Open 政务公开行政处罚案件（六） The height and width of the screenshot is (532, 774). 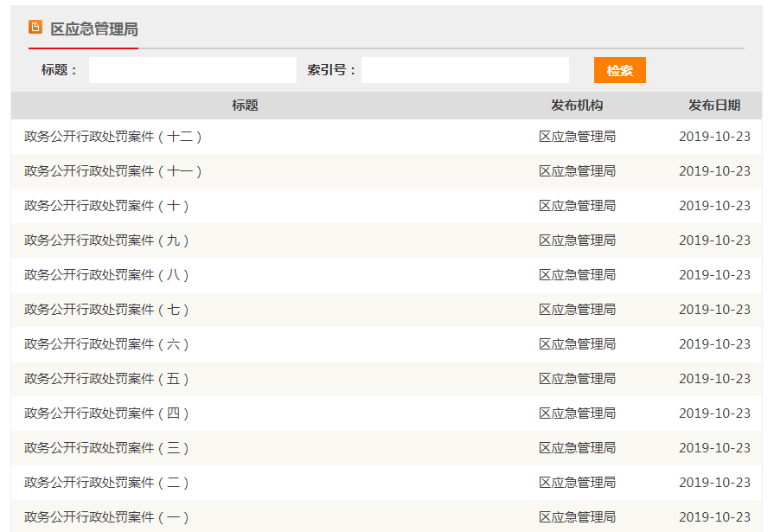tap(106, 343)
